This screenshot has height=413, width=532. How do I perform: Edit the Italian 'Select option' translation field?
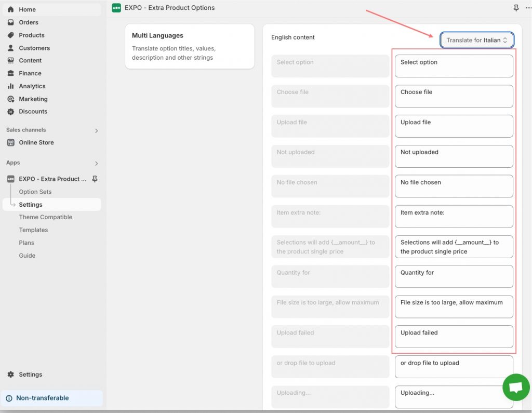tap(454, 66)
